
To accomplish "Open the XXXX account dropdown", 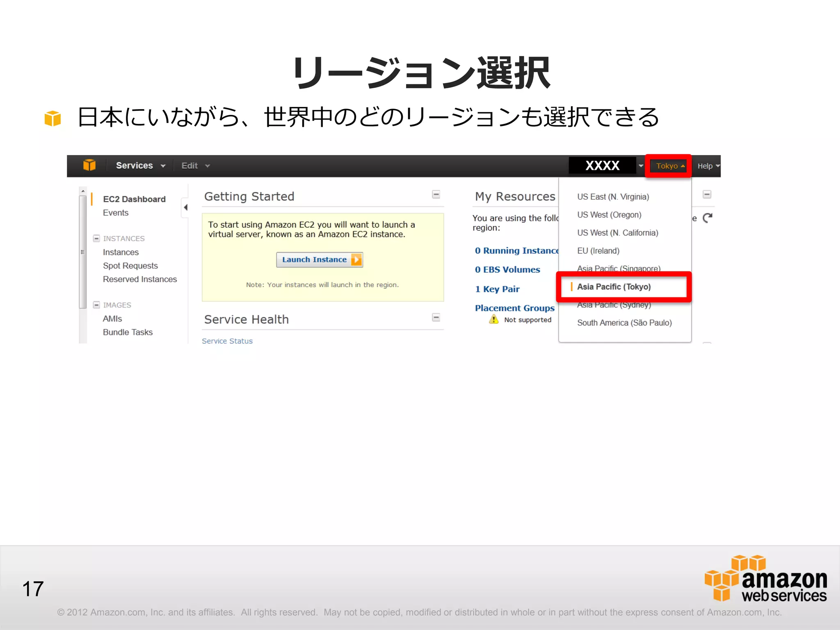I will (x=606, y=166).
